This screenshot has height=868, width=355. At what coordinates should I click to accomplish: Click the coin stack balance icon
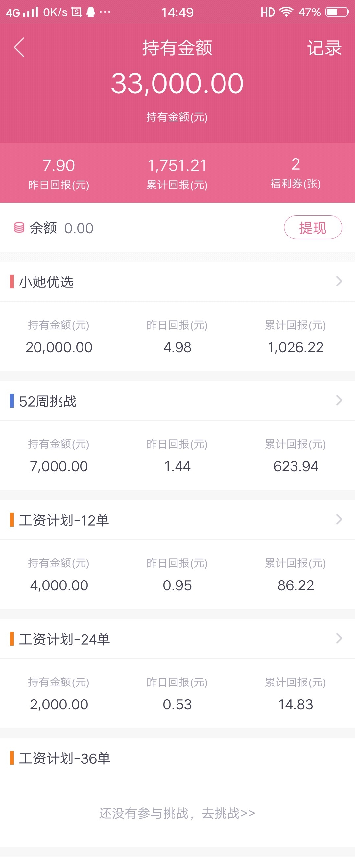[19, 228]
